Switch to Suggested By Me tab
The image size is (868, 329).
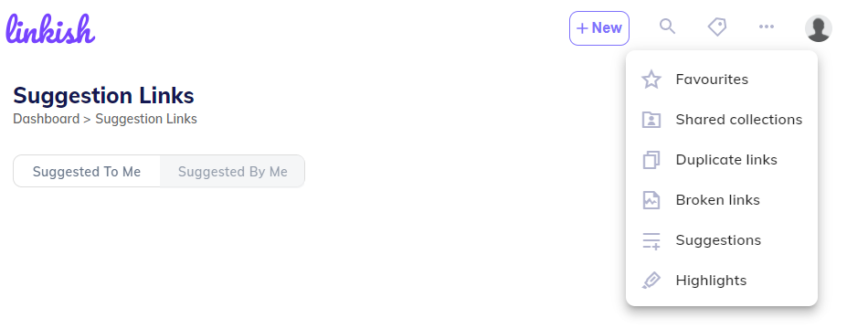click(x=232, y=172)
